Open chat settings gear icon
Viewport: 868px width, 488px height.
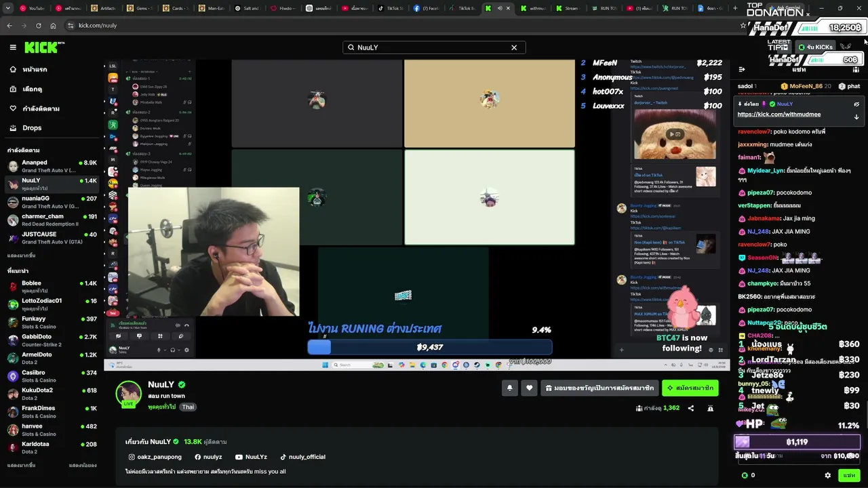(x=827, y=475)
